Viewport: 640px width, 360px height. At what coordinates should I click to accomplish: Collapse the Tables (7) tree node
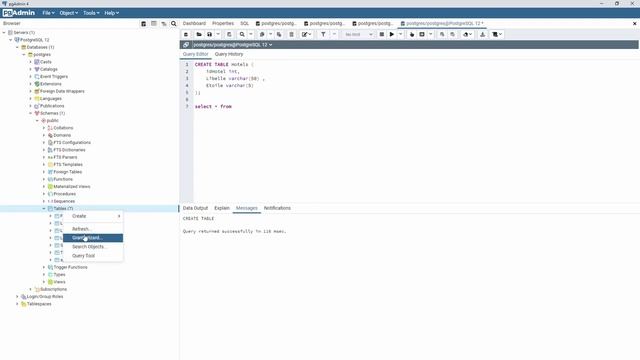[44, 209]
